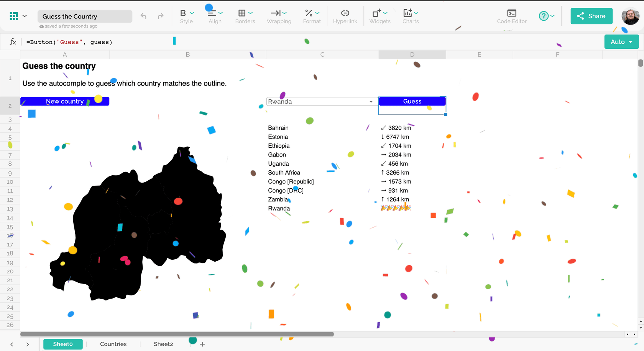
Task: Click the scroll right arrow at bottom
Action: [x=634, y=335]
